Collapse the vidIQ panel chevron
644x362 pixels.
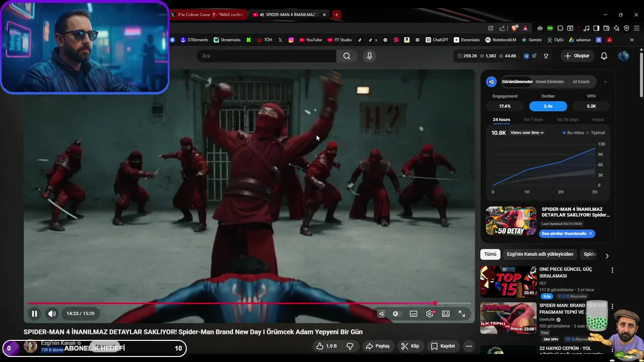(605, 82)
